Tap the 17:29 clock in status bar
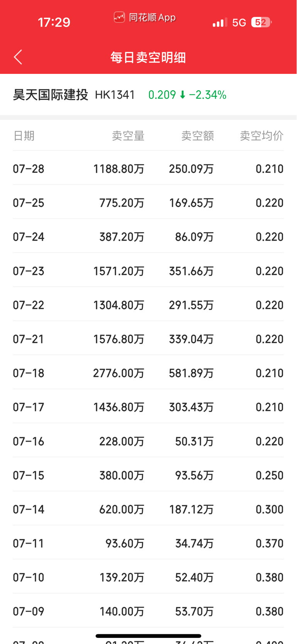Viewport: 297px width, 644px height. (x=54, y=22)
